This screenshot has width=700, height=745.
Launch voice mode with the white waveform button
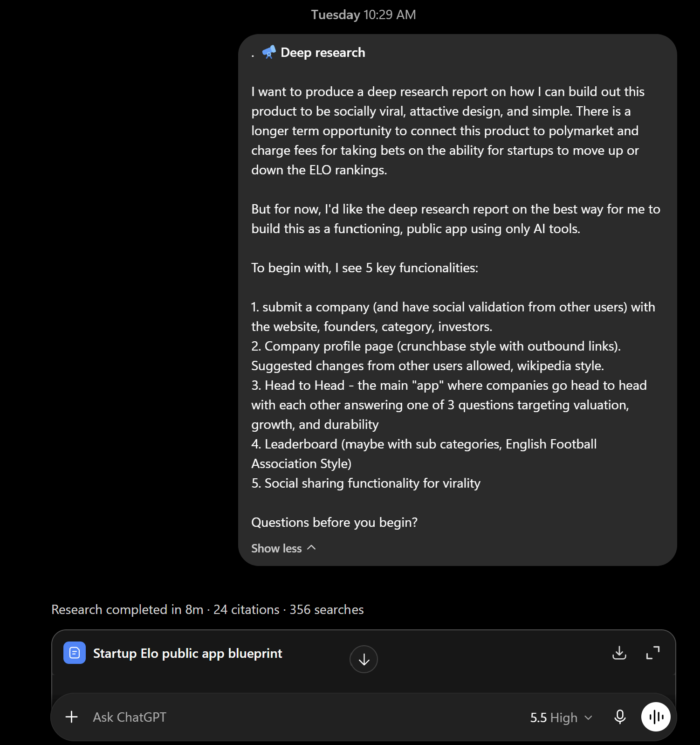(656, 717)
